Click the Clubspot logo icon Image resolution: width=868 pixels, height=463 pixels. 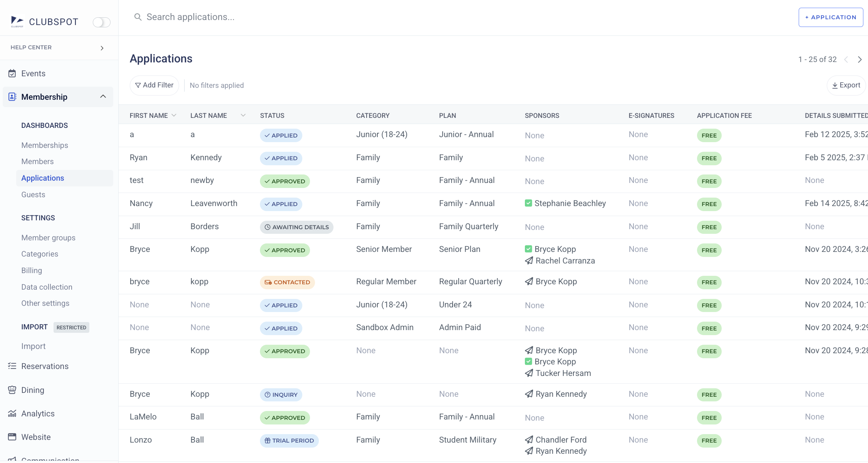pyautogui.click(x=17, y=21)
